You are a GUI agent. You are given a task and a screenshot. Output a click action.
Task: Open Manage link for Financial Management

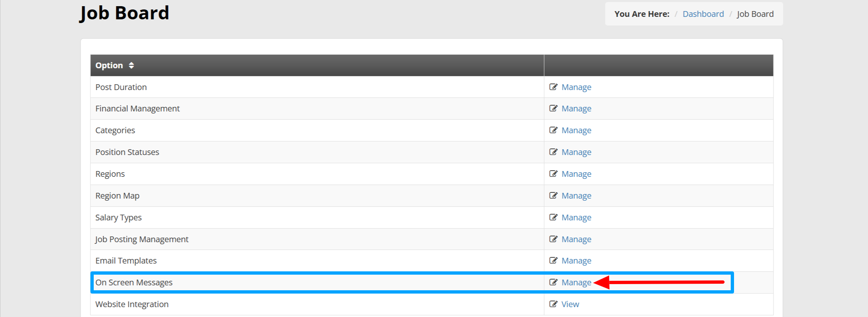click(x=576, y=109)
